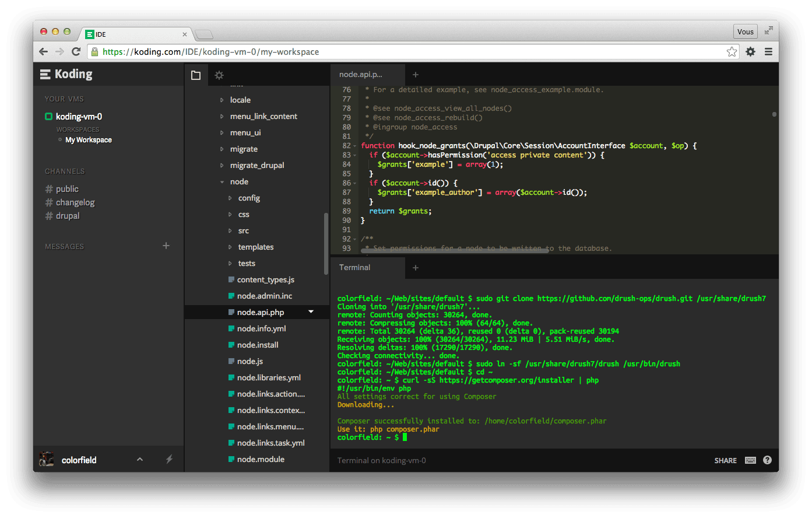Click the SHARE button
The width and height of the screenshot is (812, 518).
tap(725, 461)
